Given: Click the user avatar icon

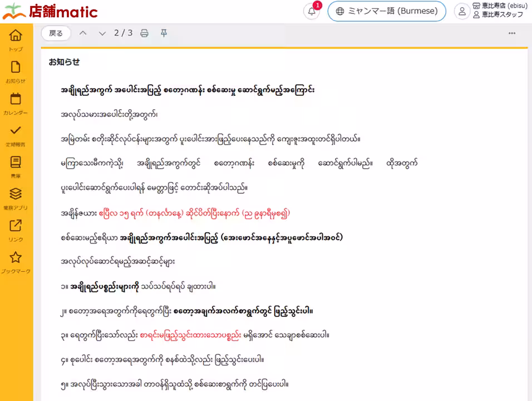Looking at the screenshot, I should tap(462, 11).
